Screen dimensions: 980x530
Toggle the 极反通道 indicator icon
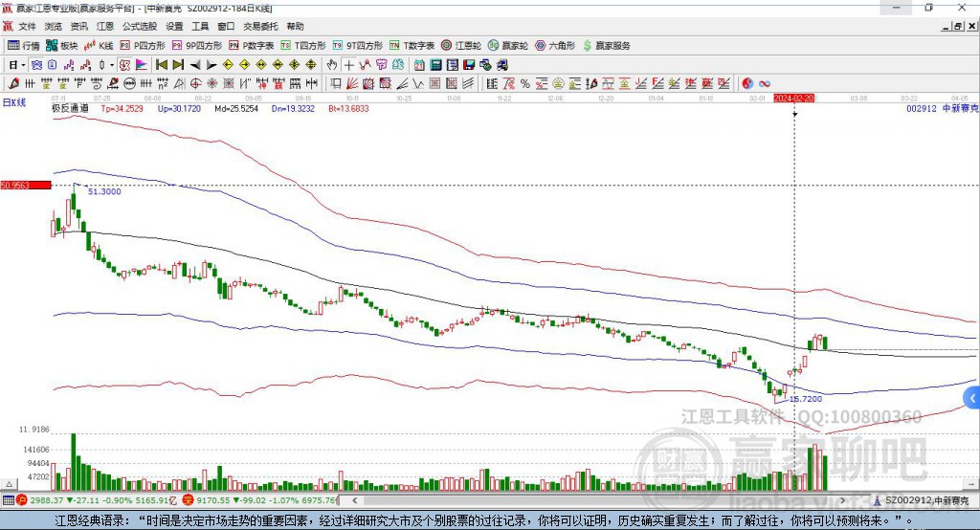[125, 65]
